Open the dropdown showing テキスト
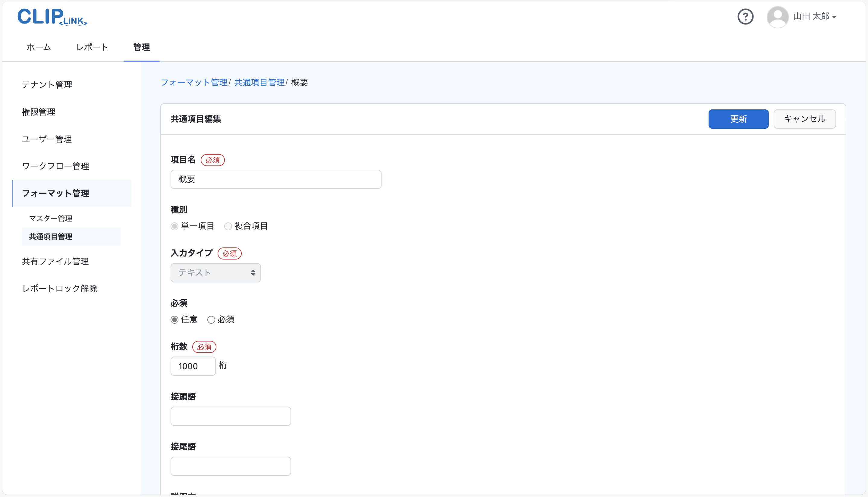 216,272
